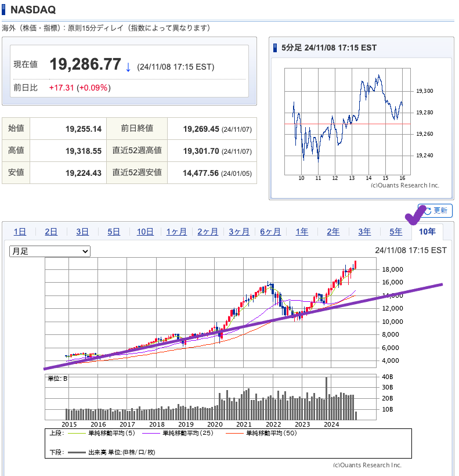Viewport: 459px width, 476px height.
Task: Click the 現在値 label
Action: [26, 64]
